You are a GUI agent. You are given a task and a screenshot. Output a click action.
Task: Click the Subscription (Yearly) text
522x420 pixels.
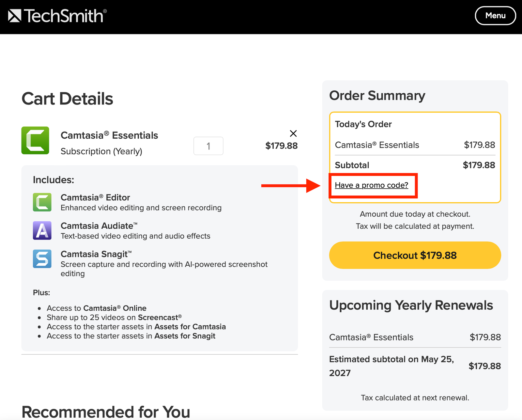click(101, 151)
